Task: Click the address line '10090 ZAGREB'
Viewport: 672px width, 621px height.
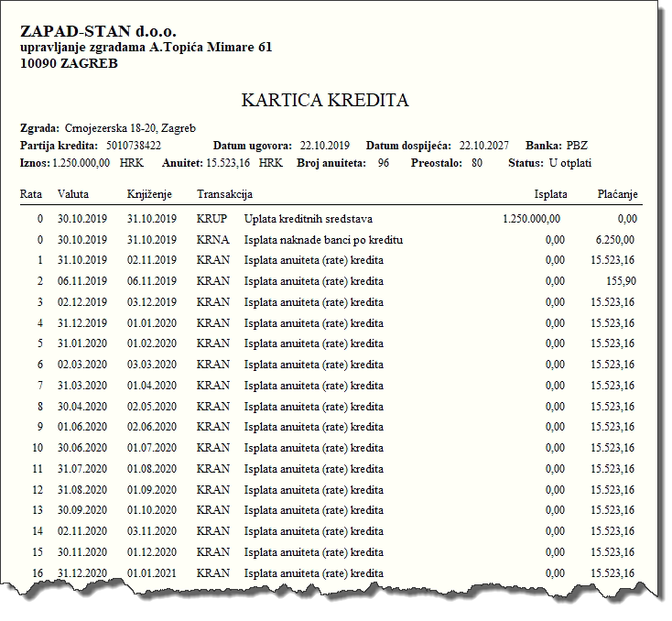Action: pyautogui.click(x=69, y=63)
